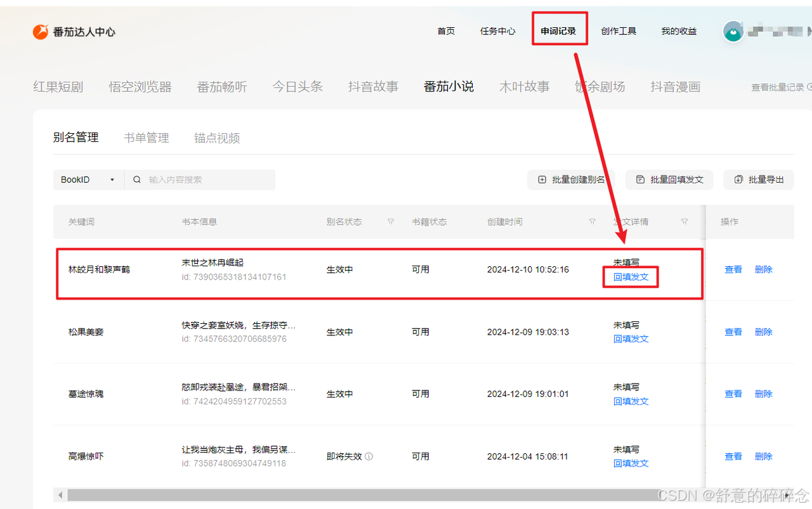Click 回填发文 for 松果美妾 row
Viewport: 812px width, 509px height.
[x=631, y=339]
